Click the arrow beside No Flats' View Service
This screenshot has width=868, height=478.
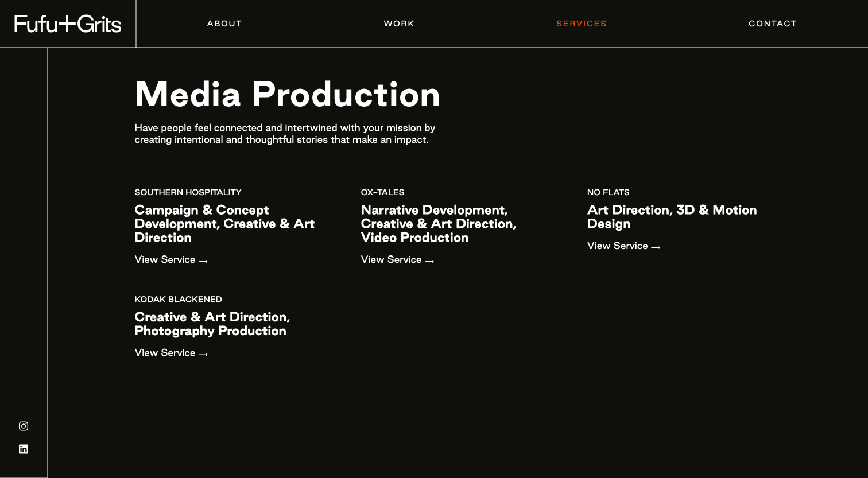pyautogui.click(x=656, y=247)
